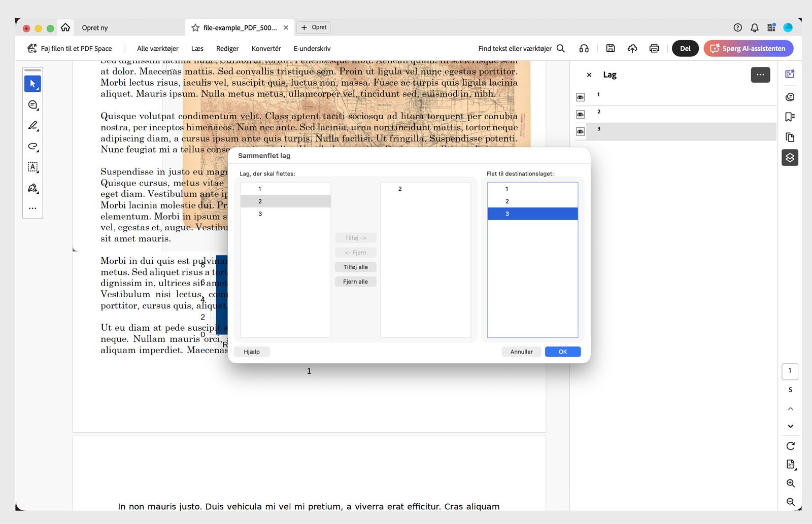Click Føj filen til et PDF Space
Viewport: 812px width, 524px height.
(x=70, y=49)
